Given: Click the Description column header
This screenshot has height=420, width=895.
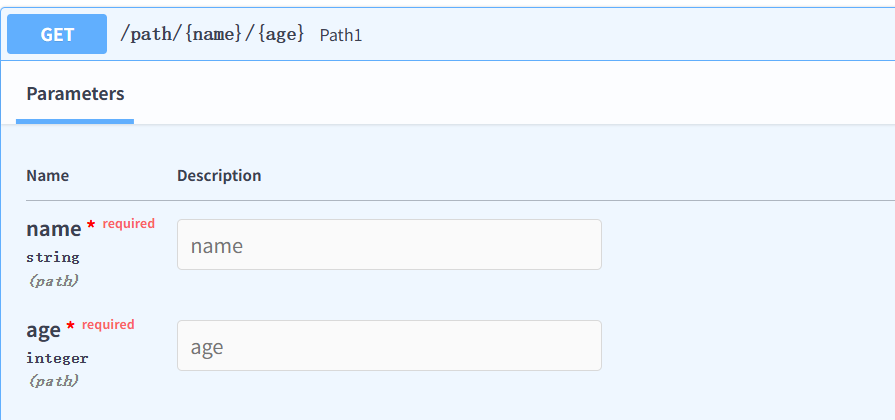Looking at the screenshot, I should coord(219,175).
